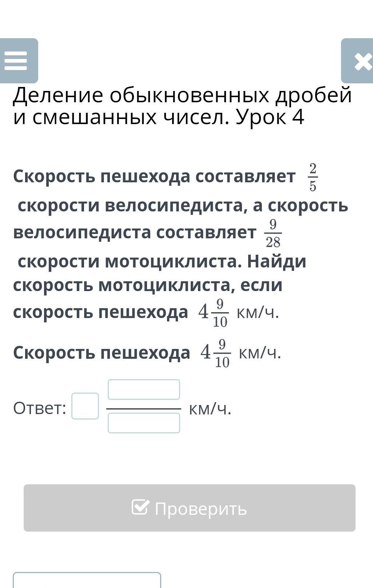This screenshot has height=588, width=373.
Task: Select the numerator answer field
Action: (144, 390)
